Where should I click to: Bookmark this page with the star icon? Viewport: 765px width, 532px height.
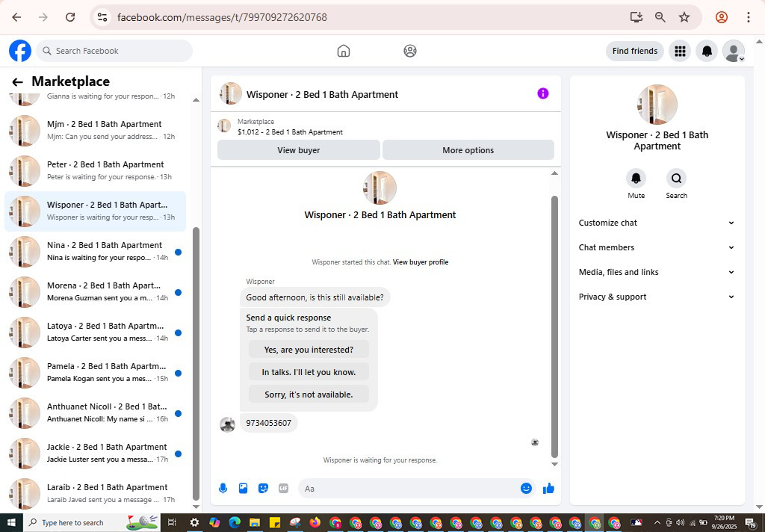pos(684,17)
